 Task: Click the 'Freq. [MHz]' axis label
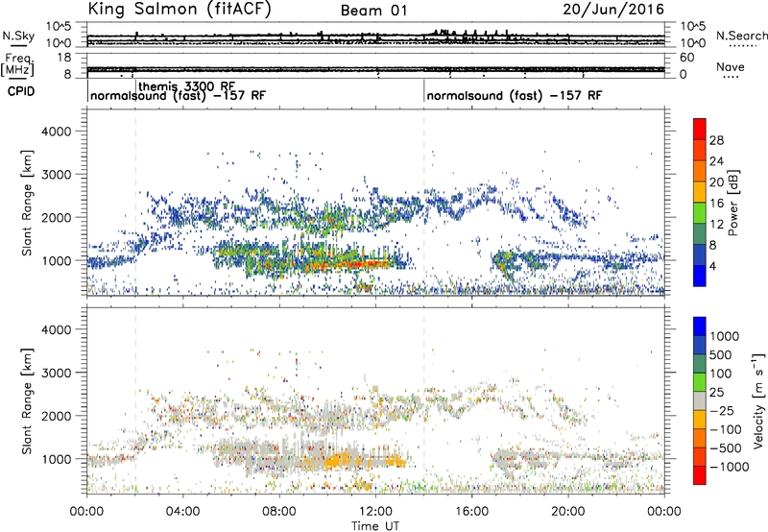(17, 64)
